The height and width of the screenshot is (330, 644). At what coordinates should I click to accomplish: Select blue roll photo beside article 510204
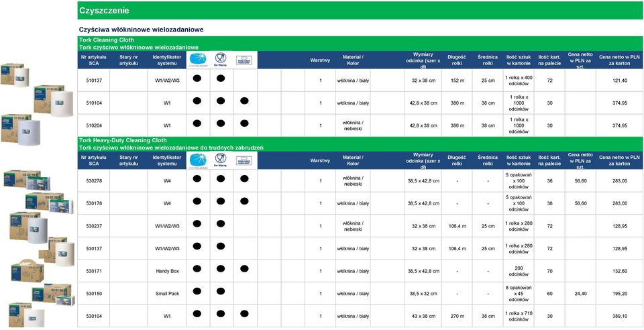21,129
